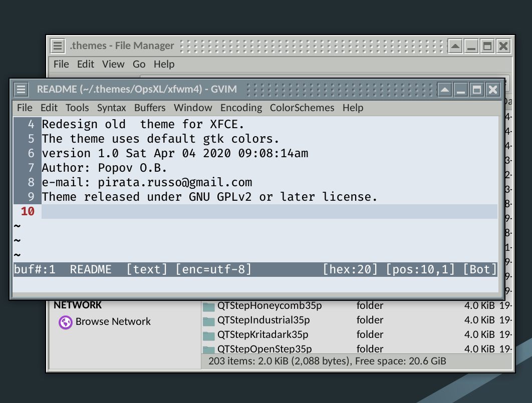Maximize the GVIM window
This screenshot has width=532, height=403.
(x=477, y=90)
